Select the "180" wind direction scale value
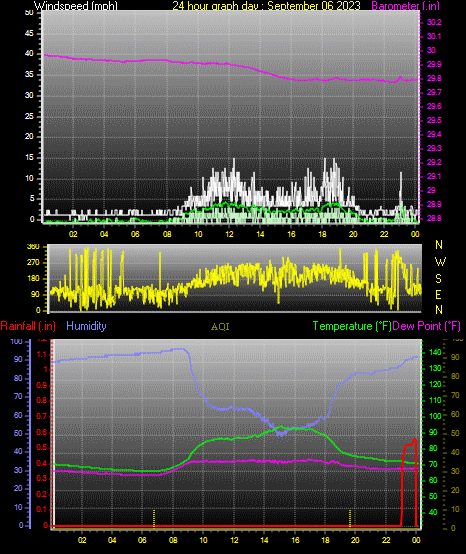This screenshot has height=554, width=466. (33, 278)
